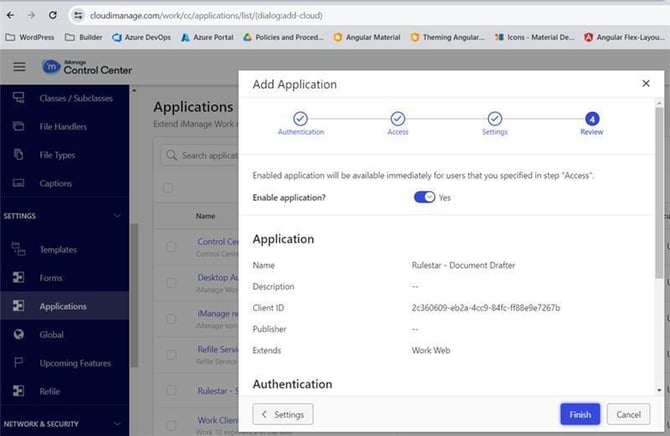670x436 pixels.
Task: Tick the select-all applications checkbox
Action: 168,188
